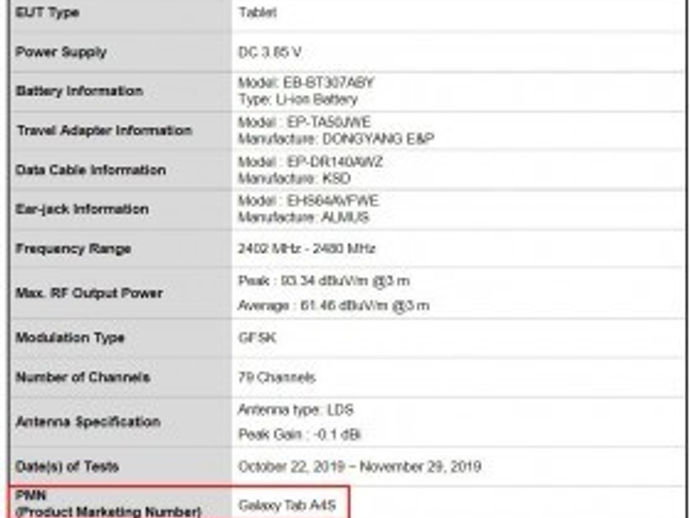The image size is (690, 518).
Task: Click the Galaxy Tab A4S product name
Action: [286, 507]
